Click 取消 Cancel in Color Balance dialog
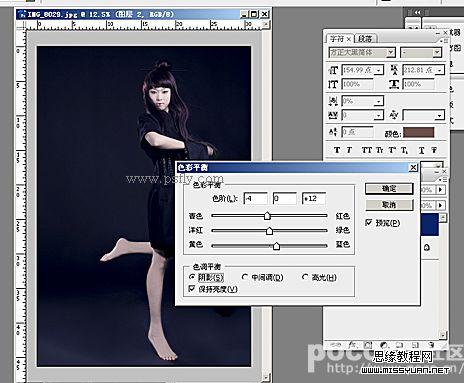The width and height of the screenshot is (464, 383). (x=389, y=204)
